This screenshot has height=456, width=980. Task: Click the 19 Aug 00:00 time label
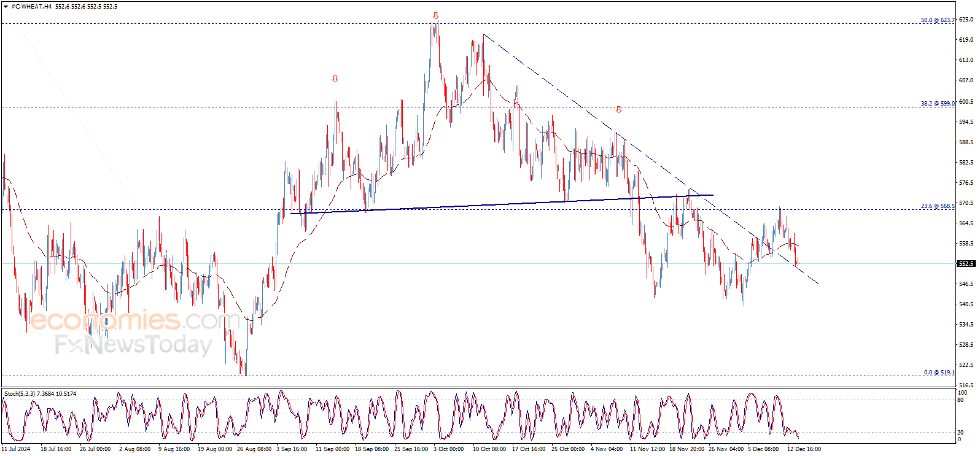(x=215, y=449)
